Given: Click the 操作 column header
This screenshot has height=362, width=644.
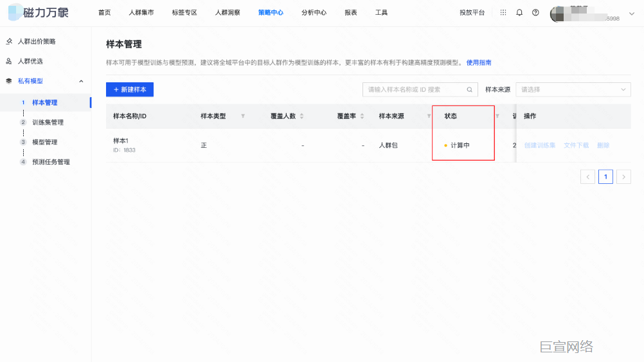Looking at the screenshot, I should 530,116.
